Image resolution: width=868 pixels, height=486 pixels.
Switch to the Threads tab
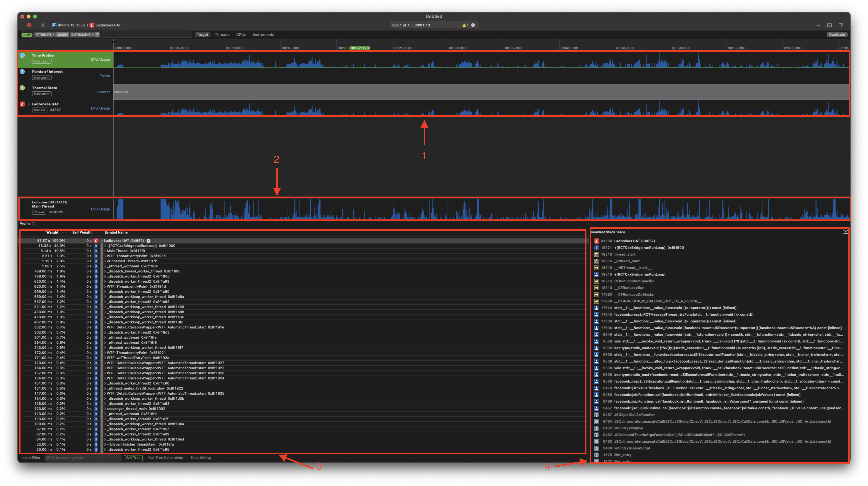click(x=222, y=34)
